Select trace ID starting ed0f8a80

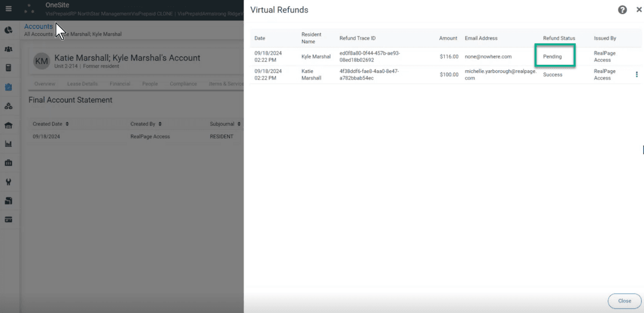click(x=369, y=56)
